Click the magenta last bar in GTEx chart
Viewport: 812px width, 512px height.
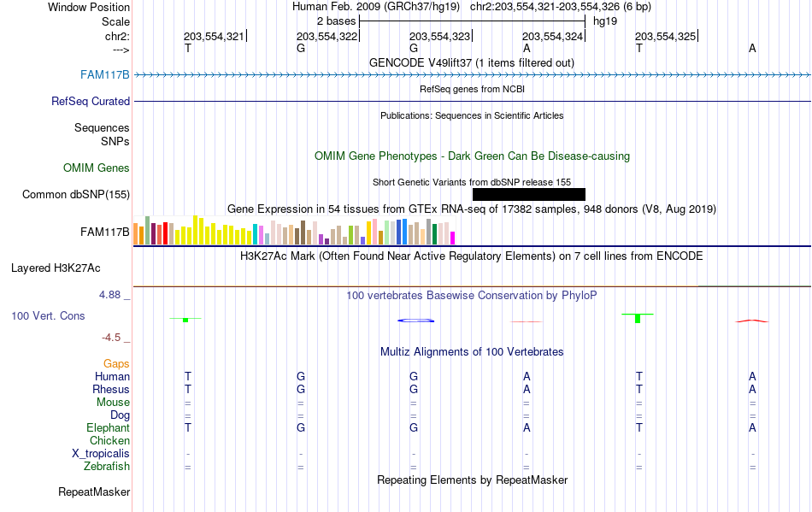(x=452, y=238)
